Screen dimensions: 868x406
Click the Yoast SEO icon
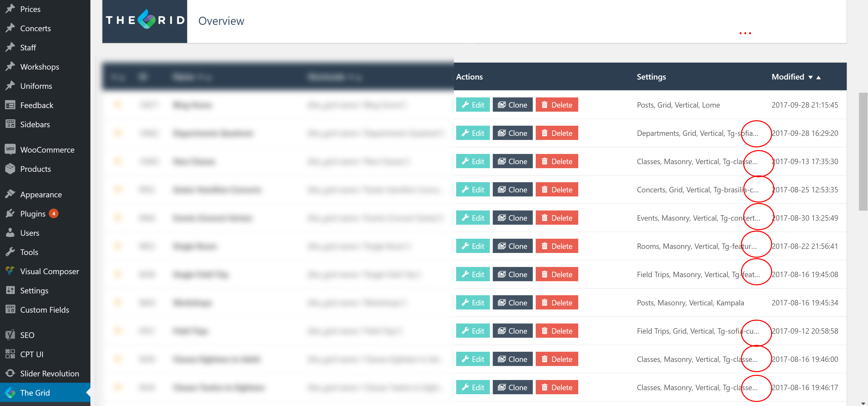click(10, 335)
